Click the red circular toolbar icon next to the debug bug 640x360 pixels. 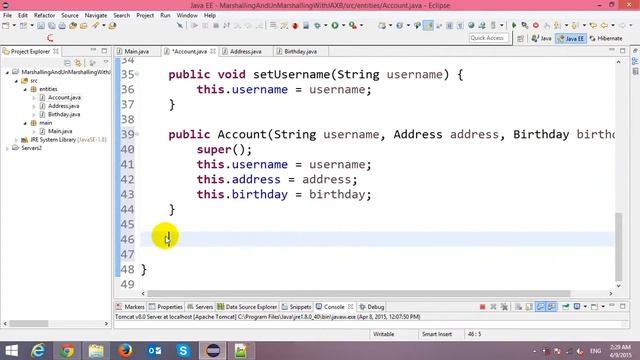pos(295,25)
